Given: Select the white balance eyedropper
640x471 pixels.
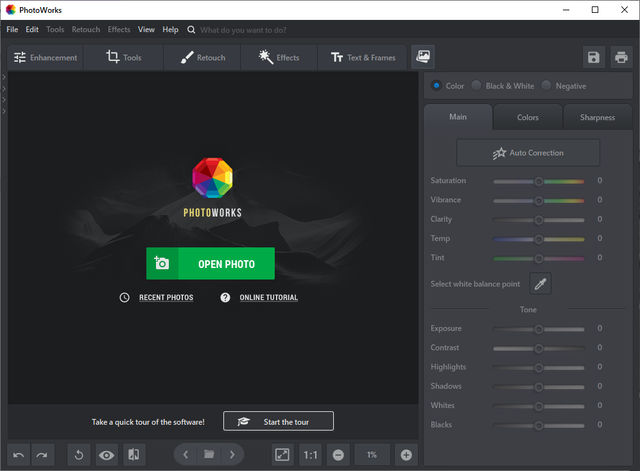Looking at the screenshot, I should pyautogui.click(x=540, y=284).
